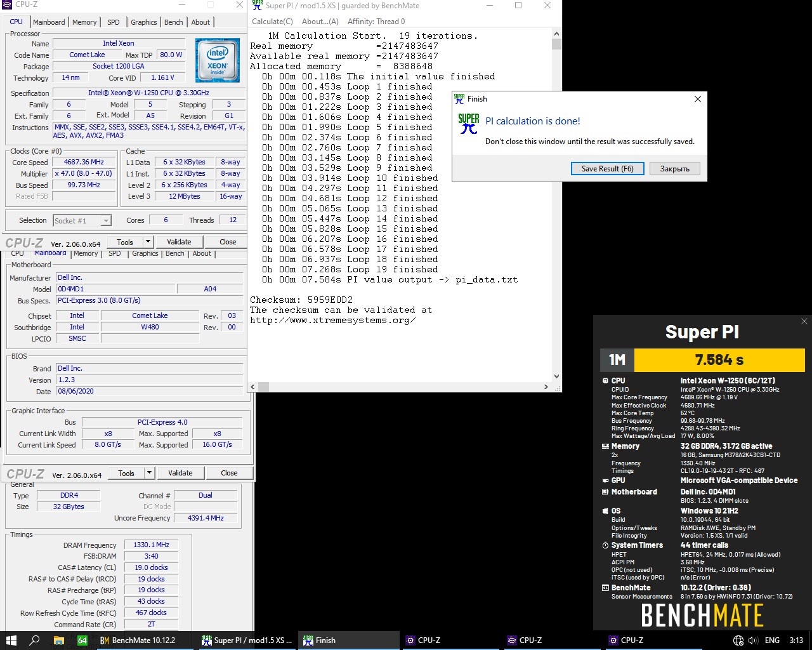Click the Uncore Frequency value 4391.4 MHz
Image resolution: width=812 pixels, height=650 pixels.
click(206, 518)
